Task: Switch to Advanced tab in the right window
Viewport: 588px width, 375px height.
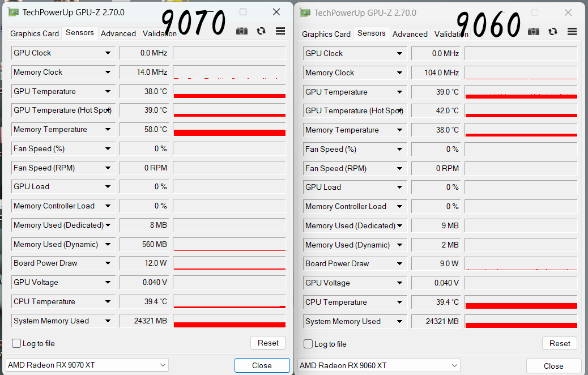Action: point(410,34)
